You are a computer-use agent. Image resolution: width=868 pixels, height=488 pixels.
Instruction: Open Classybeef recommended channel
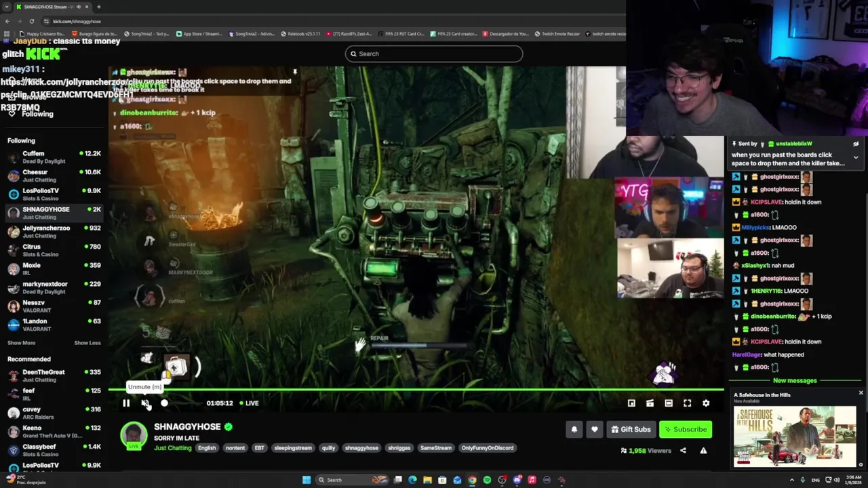click(54, 451)
